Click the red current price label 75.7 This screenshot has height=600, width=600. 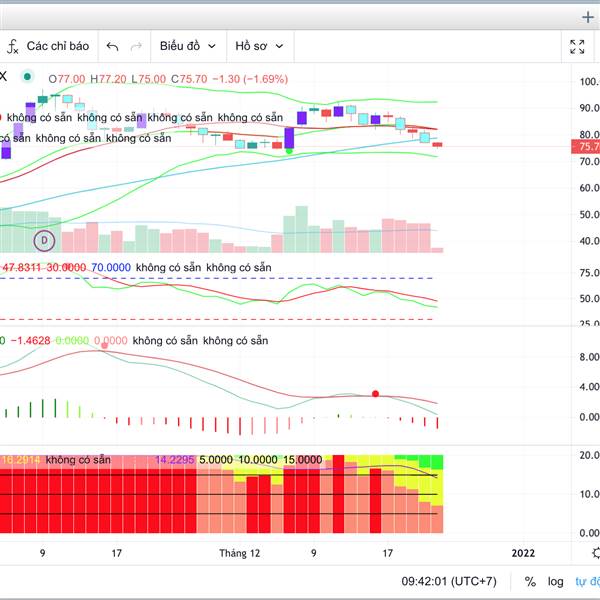pyautogui.click(x=585, y=147)
